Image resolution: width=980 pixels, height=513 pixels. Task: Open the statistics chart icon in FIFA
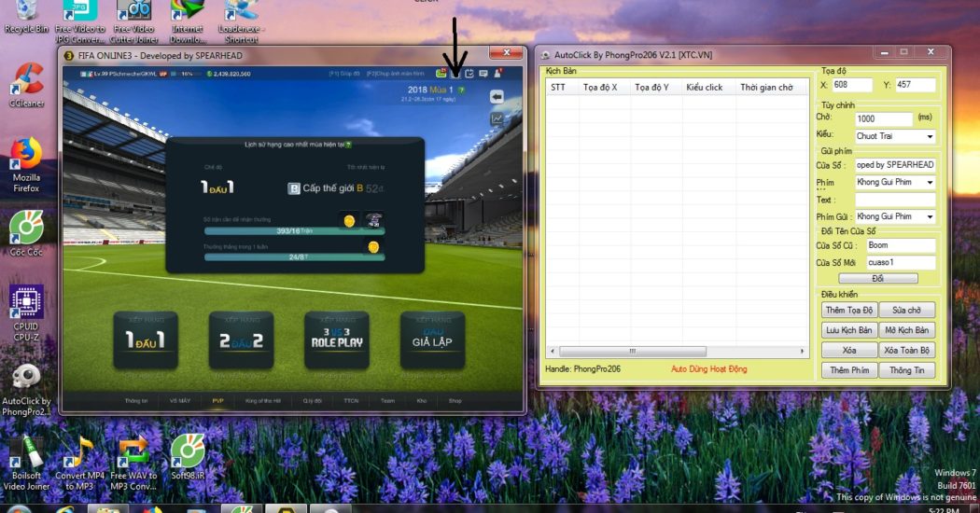tap(497, 118)
